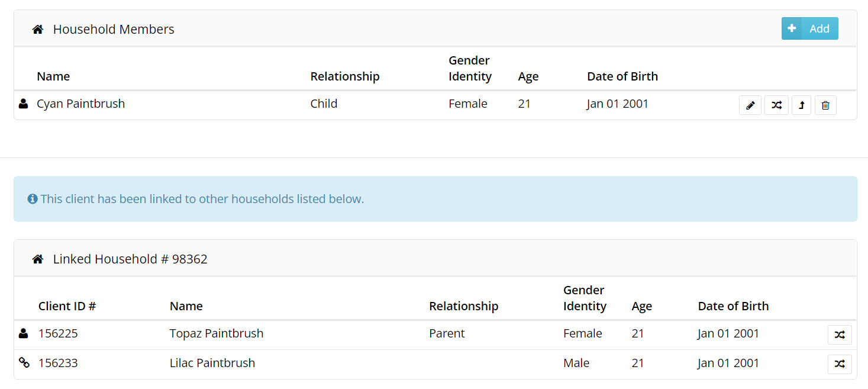Edit the Cyan Paintbrush record

(x=750, y=105)
